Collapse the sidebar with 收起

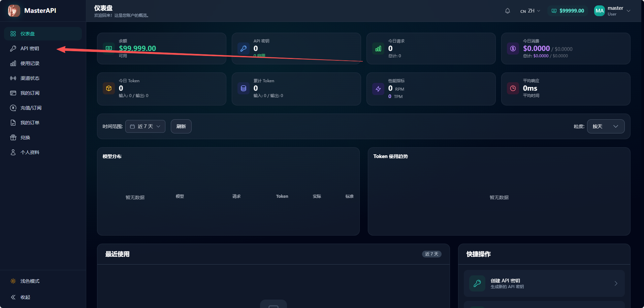tap(43, 297)
